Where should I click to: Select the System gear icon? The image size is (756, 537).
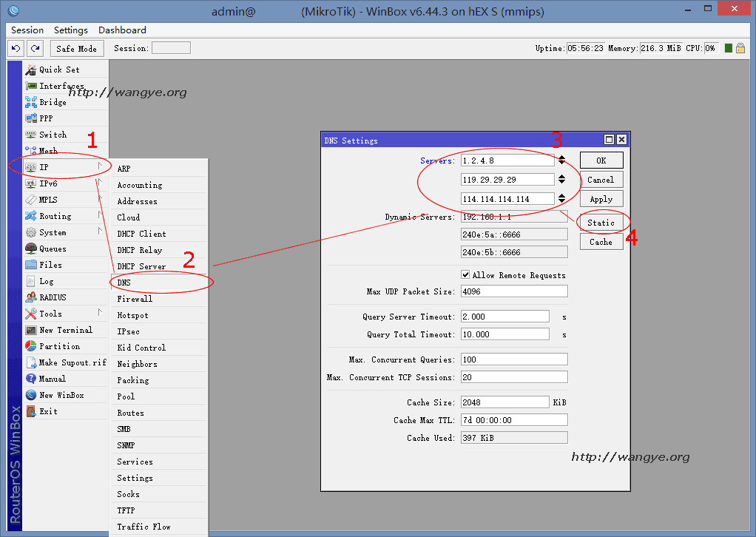(x=31, y=232)
